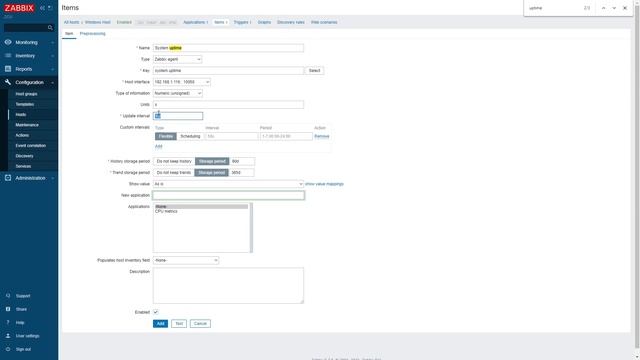Open Maintenance in Configuration submenu
This screenshot has width=640, height=360.
coord(27,125)
